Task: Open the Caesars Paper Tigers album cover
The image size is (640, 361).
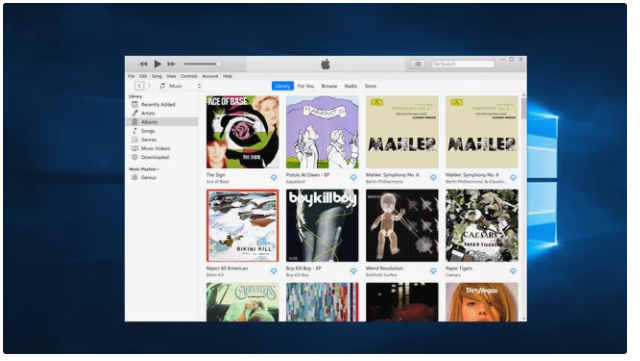Action: pyautogui.click(x=482, y=225)
